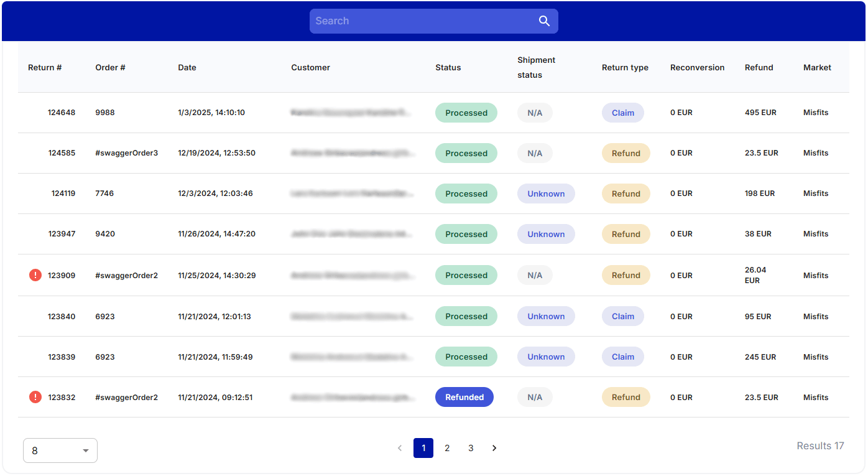Select page 1 in pagination
Image resolution: width=868 pixels, height=476 pixels.
(423, 448)
